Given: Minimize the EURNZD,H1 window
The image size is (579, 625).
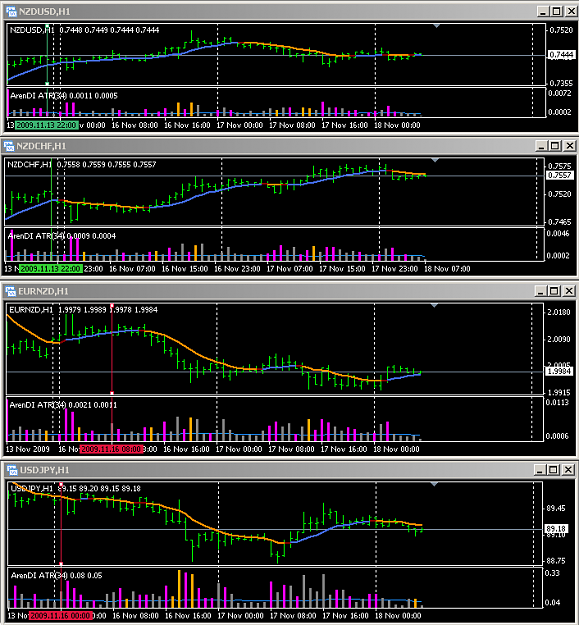Looking at the screenshot, I should pos(540,291).
